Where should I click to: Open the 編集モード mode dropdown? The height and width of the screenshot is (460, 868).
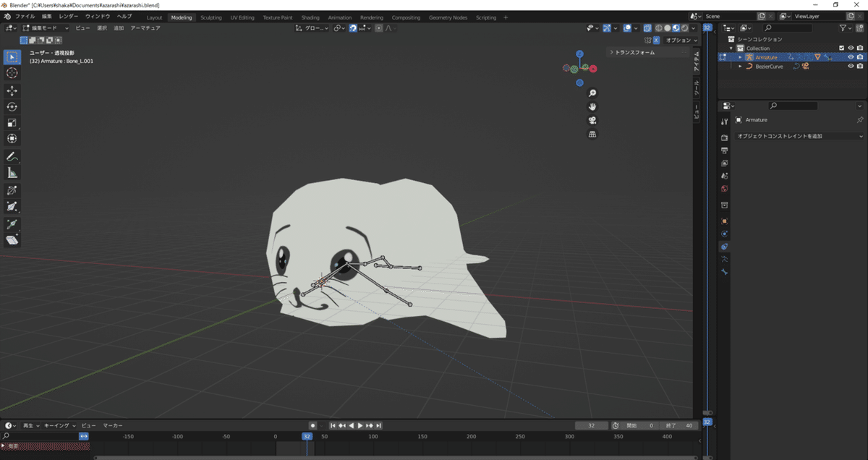pyautogui.click(x=45, y=28)
